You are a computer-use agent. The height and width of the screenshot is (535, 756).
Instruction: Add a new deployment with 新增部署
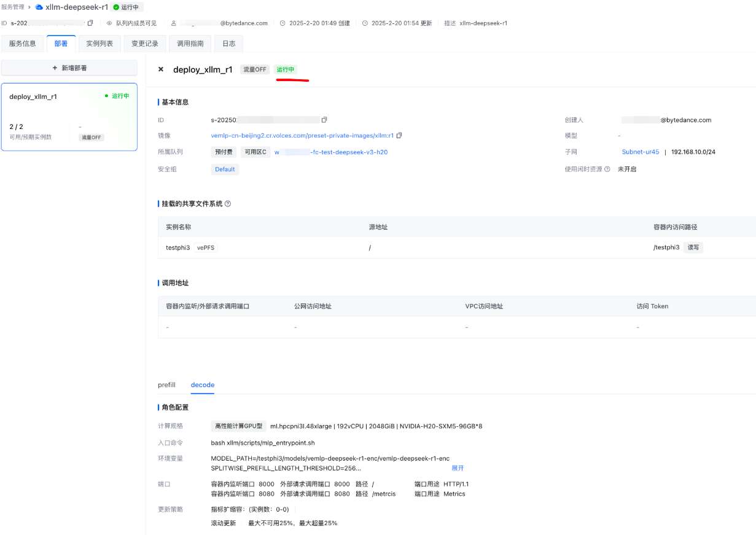click(69, 68)
